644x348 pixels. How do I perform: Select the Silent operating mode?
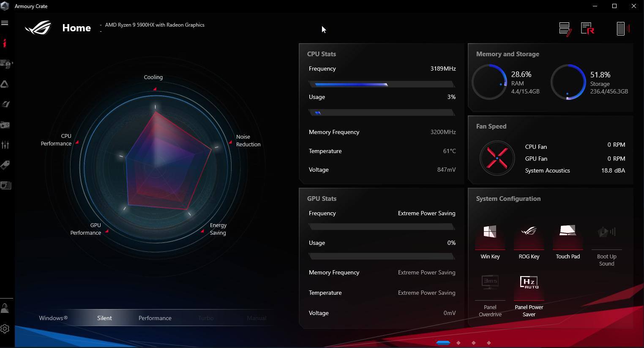point(104,318)
